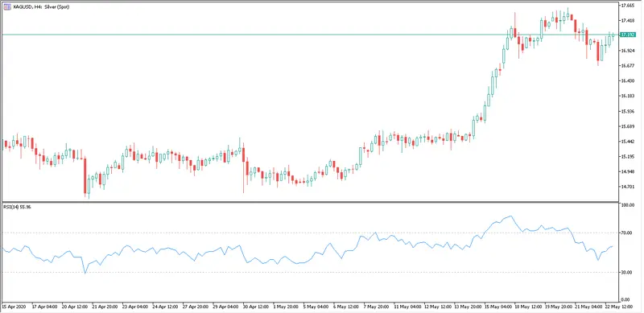Select the 14.701 bottom price scale label
Image resolution: width=644 pixels, height=313 pixels.
pos(627,187)
